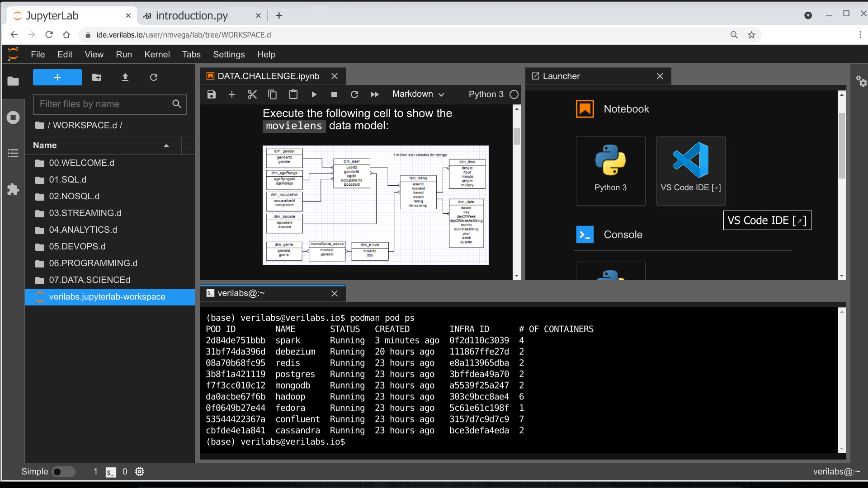868x488 pixels.
Task: Reload the page in the browser
Action: click(x=49, y=35)
